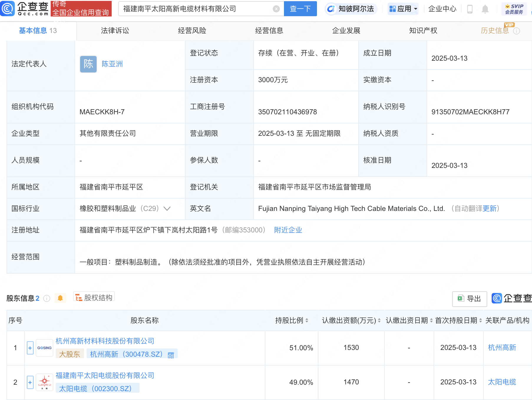
Task: Toggle the 股东信息 monitoring bell
Action: (60, 298)
